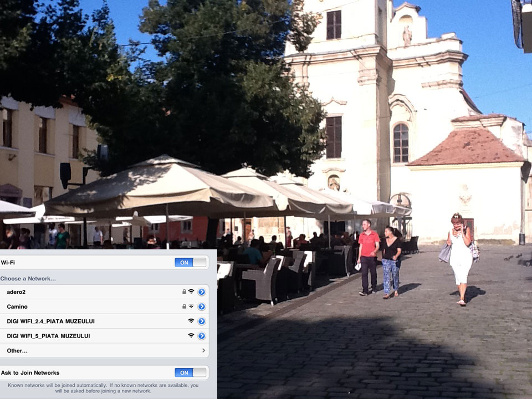Click the lock icon on adero2
Screen dimensions: 532x399
(184, 292)
